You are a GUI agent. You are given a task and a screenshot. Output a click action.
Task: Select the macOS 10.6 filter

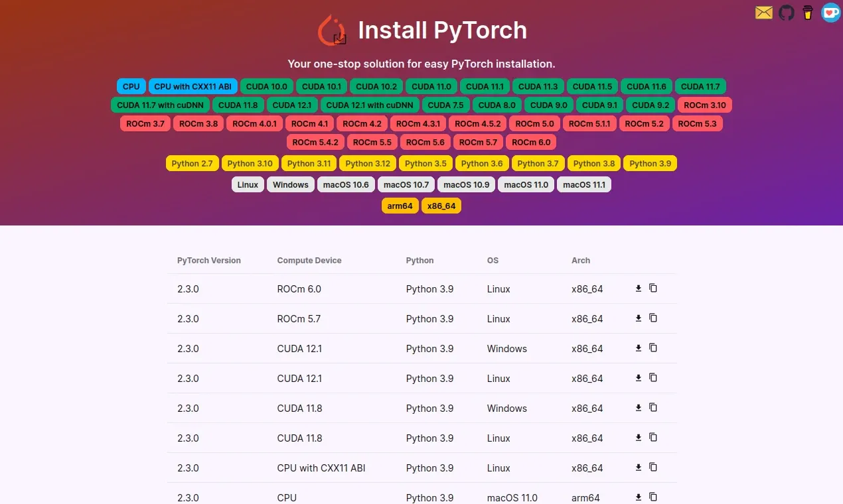(346, 184)
